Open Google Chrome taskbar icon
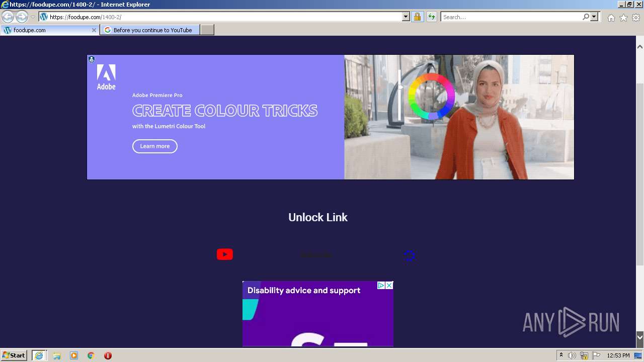The height and width of the screenshot is (362, 644). (x=91, y=355)
